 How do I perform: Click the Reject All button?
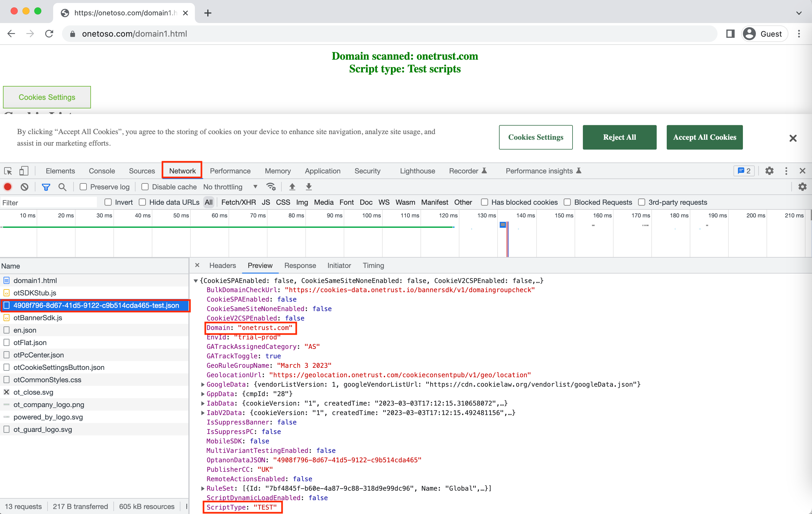tap(619, 137)
